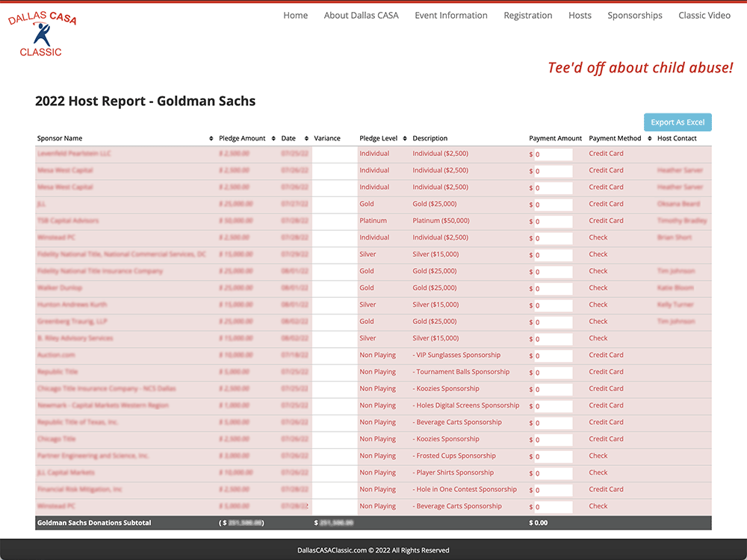
Task: Click the sort arrows beside the Date column
Action: pyautogui.click(x=306, y=139)
